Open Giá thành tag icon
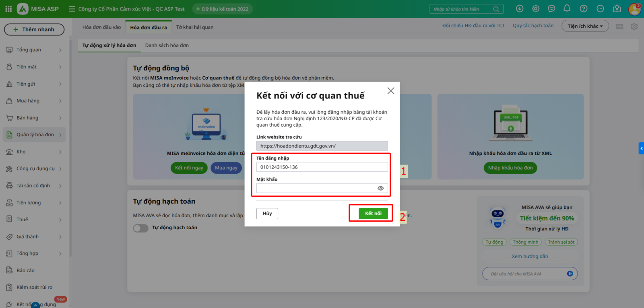 [x=9, y=237]
